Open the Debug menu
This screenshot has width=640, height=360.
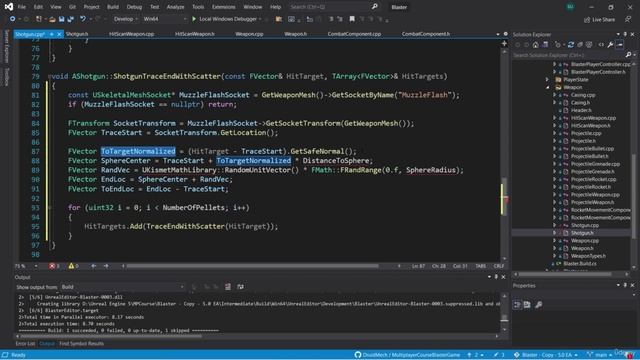click(134, 7)
